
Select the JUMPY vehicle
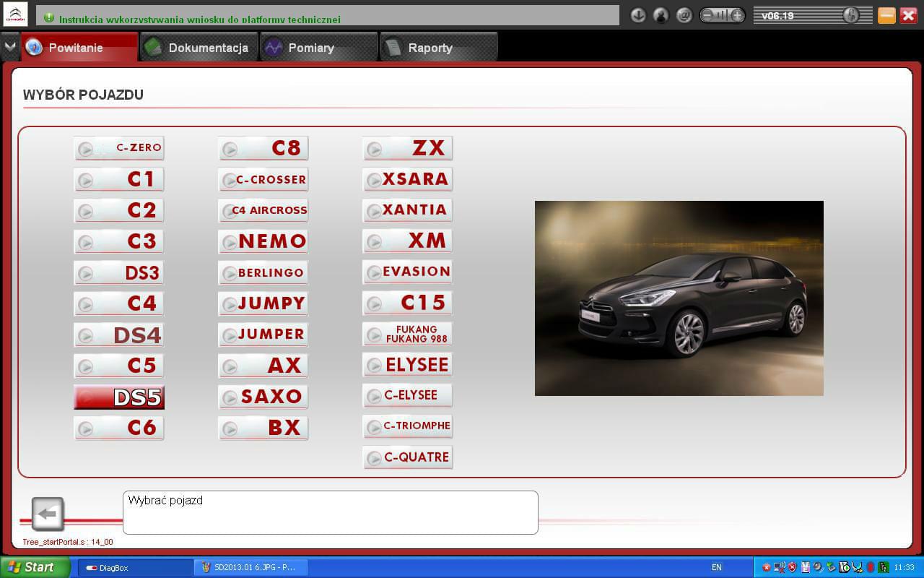[x=263, y=303]
